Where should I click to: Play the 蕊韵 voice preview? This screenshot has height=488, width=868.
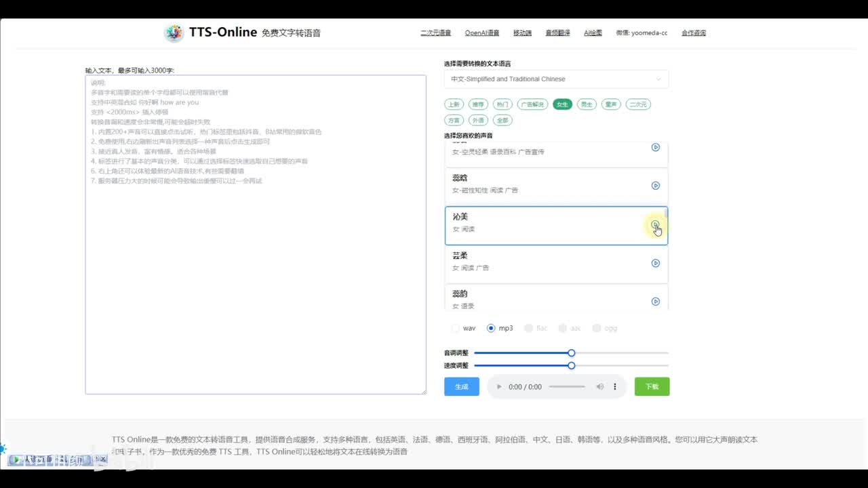click(655, 302)
